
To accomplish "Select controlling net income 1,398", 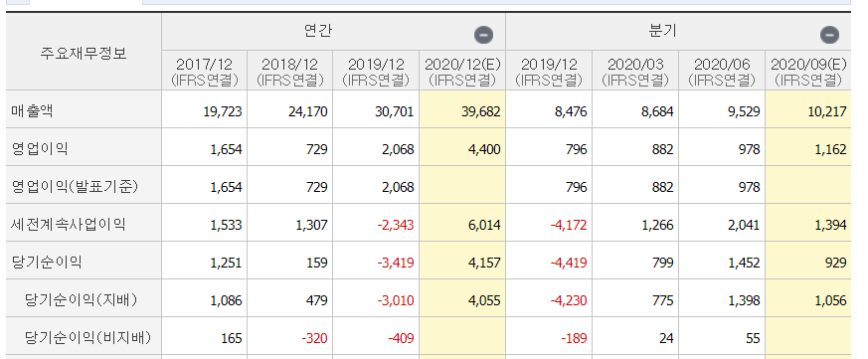I will pos(744,300).
